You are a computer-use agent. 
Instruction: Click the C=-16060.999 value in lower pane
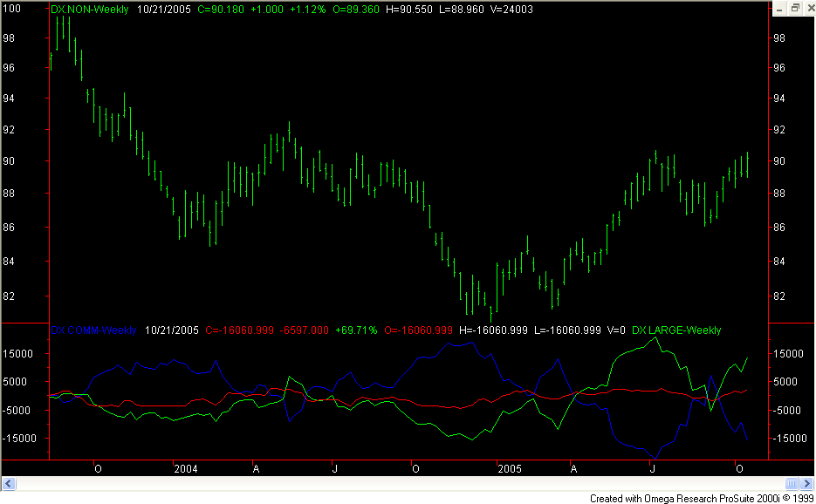coord(239,330)
